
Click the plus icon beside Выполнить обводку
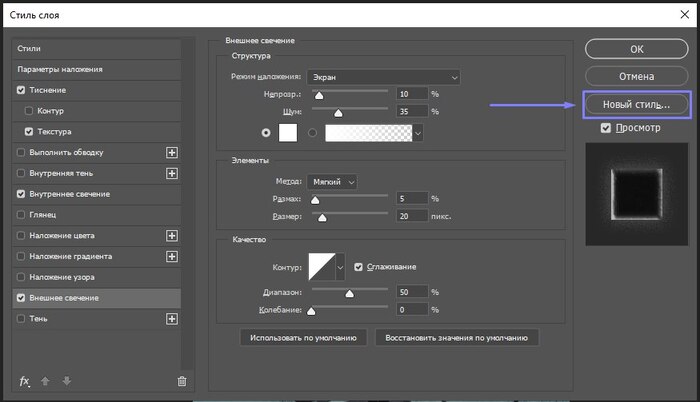(171, 152)
